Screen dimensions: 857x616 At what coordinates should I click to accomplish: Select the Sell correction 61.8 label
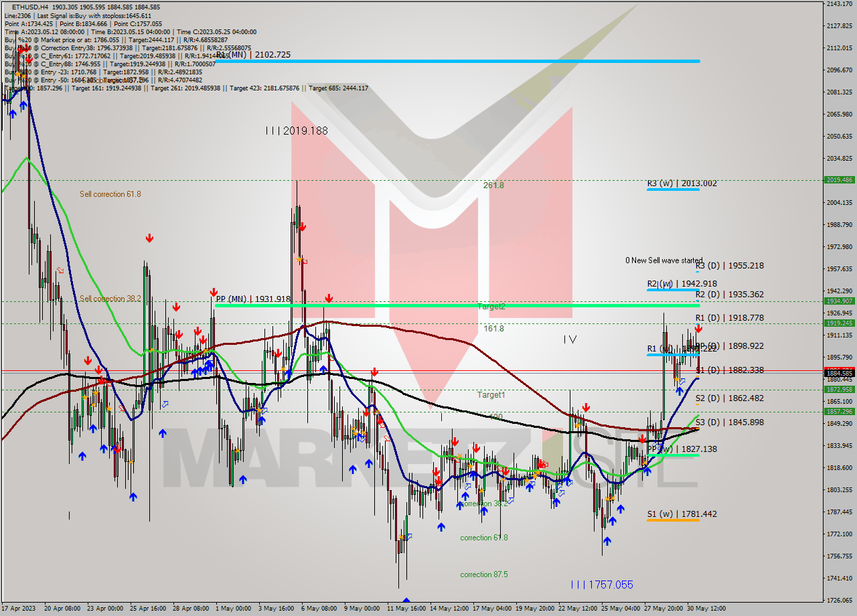110,194
